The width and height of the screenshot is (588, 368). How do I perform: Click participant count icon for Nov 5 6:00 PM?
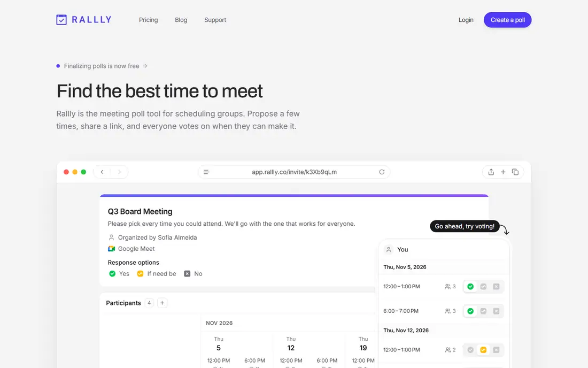[448, 311]
